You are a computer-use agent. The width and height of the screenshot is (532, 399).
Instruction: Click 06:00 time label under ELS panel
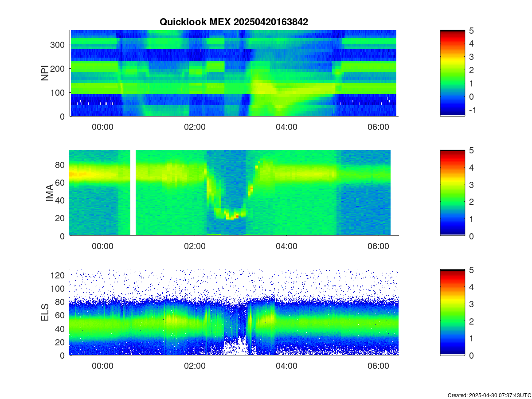pos(378,366)
